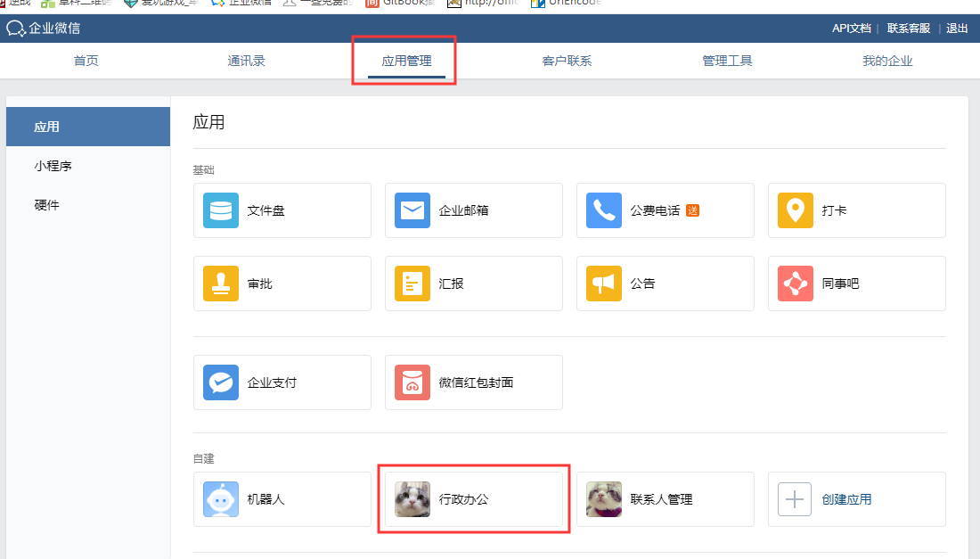Open the 公费电话 phone icon
980x559 pixels.
(x=604, y=210)
